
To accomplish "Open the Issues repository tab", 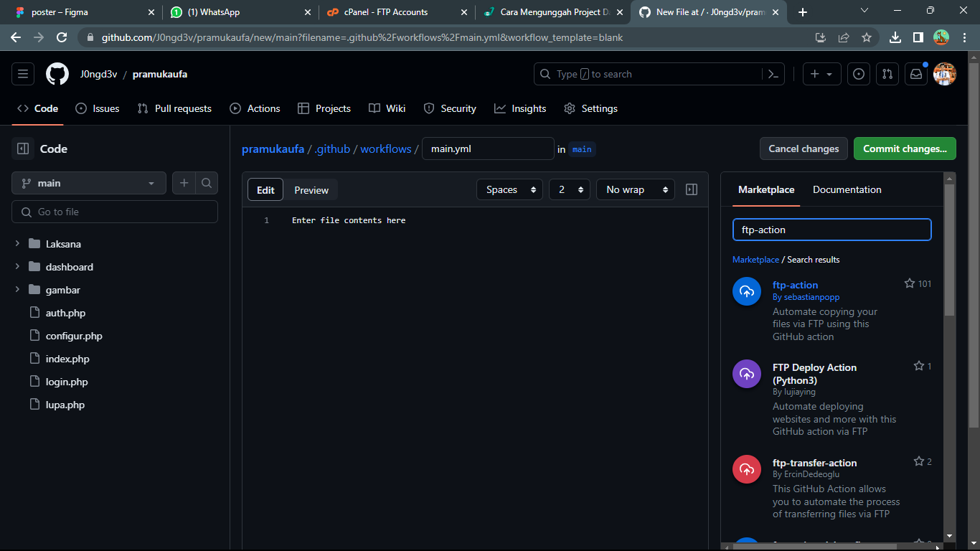I will point(98,108).
